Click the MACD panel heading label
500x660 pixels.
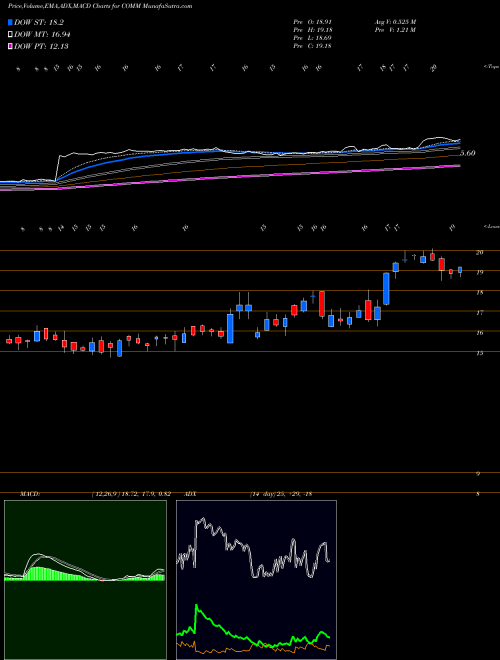click(x=30, y=494)
